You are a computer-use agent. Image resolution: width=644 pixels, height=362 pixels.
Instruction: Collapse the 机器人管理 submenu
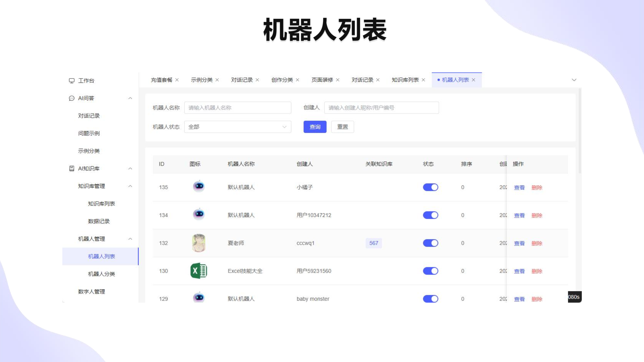pyautogui.click(x=130, y=239)
